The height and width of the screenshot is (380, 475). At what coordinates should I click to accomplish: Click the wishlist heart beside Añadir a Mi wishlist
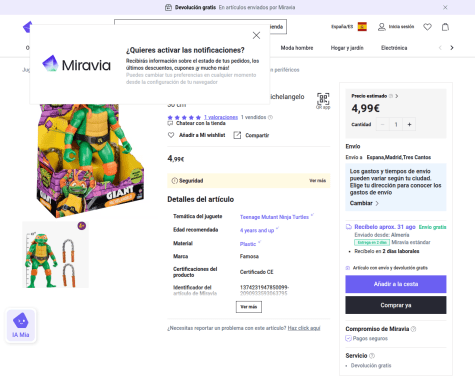(171, 135)
